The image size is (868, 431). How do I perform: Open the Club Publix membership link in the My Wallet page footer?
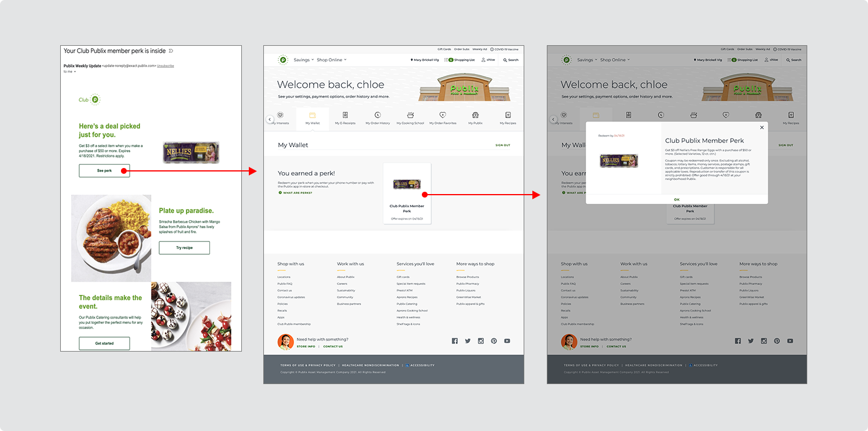(294, 324)
